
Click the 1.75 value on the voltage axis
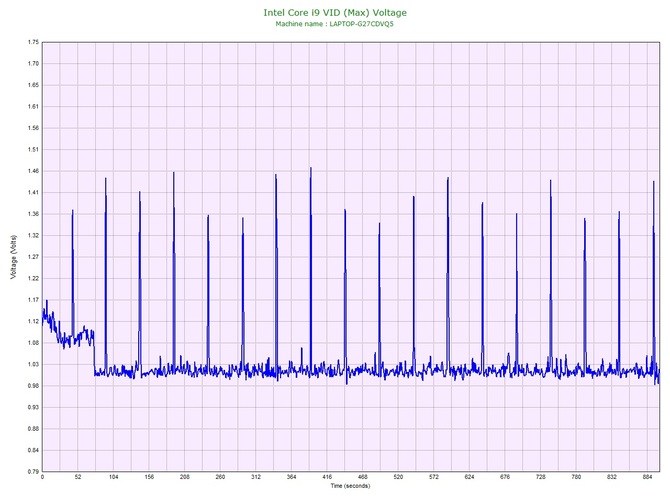tap(33, 42)
